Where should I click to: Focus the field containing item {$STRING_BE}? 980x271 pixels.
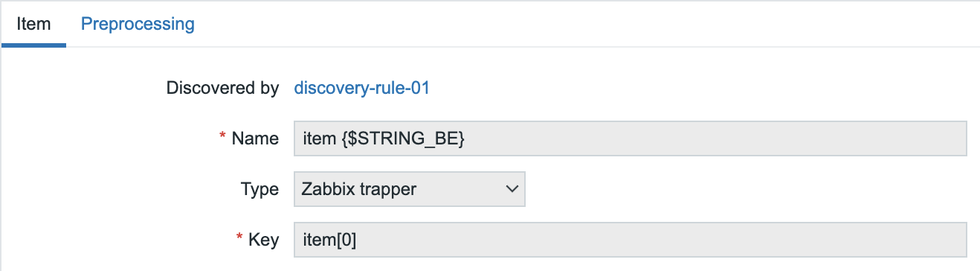[x=631, y=138]
